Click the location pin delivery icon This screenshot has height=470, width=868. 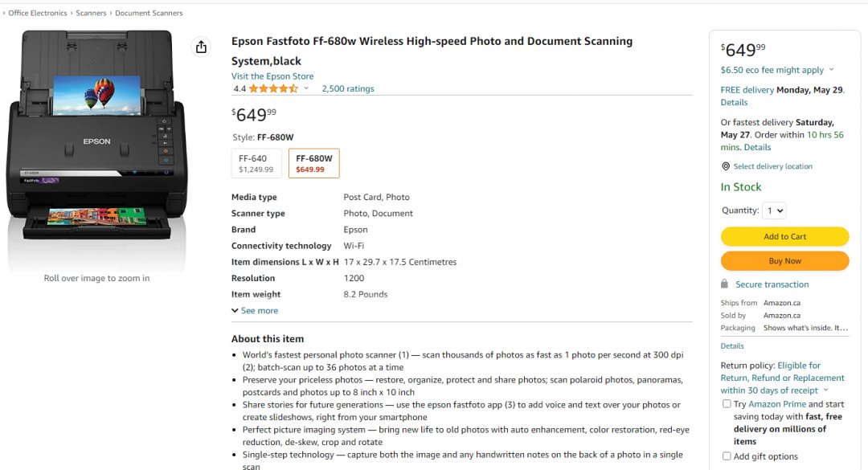point(726,166)
